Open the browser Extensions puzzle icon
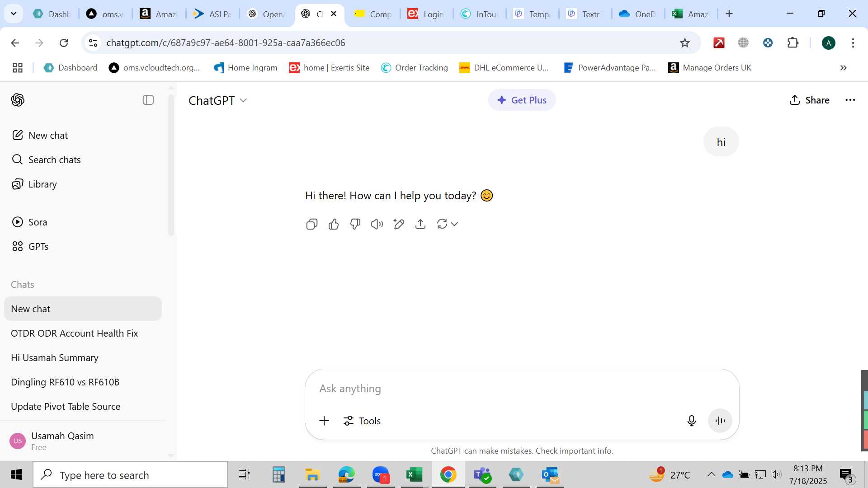This screenshot has height=488, width=868. click(793, 43)
